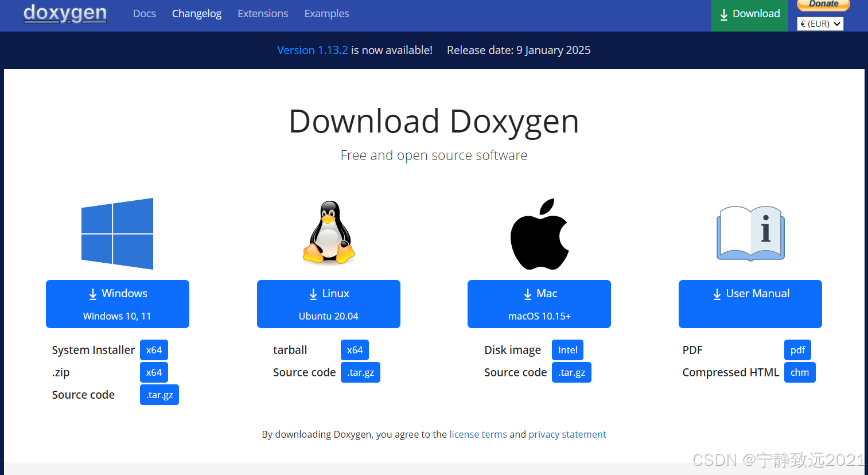Download Compressed HTML chm file
This screenshot has width=868, height=475.
tap(800, 372)
